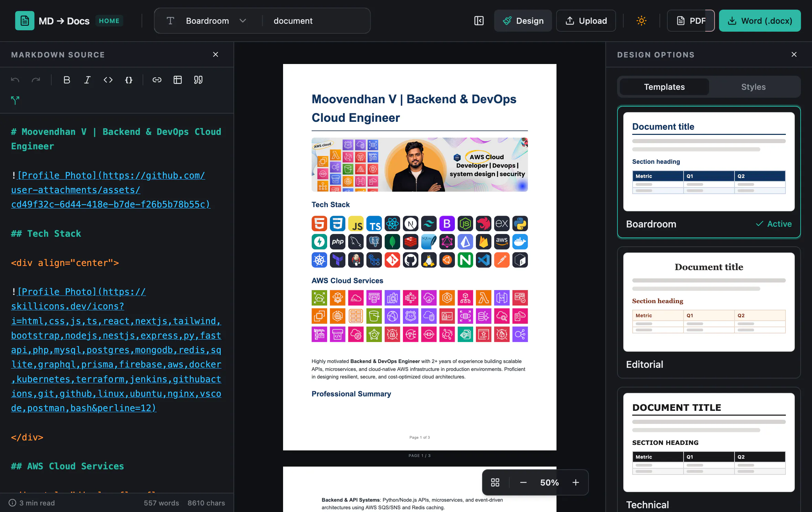Zoom in with plus button
812x512 pixels.
pos(575,482)
